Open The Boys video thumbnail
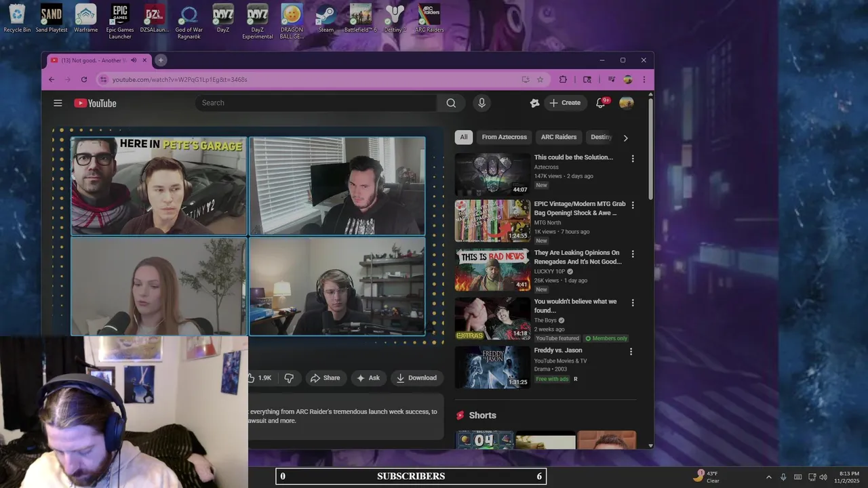 492,319
